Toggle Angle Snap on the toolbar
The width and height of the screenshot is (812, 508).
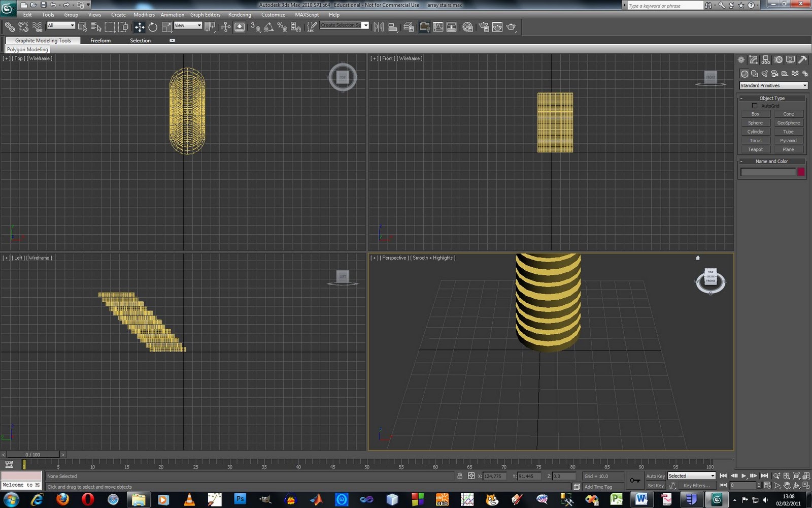[x=269, y=27]
